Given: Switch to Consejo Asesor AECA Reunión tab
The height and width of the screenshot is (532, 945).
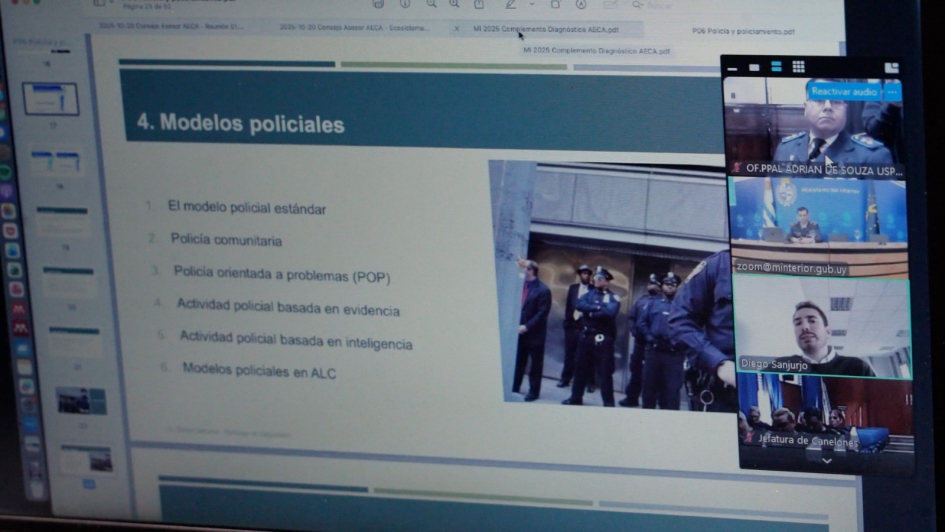Looking at the screenshot, I should (x=171, y=27).
